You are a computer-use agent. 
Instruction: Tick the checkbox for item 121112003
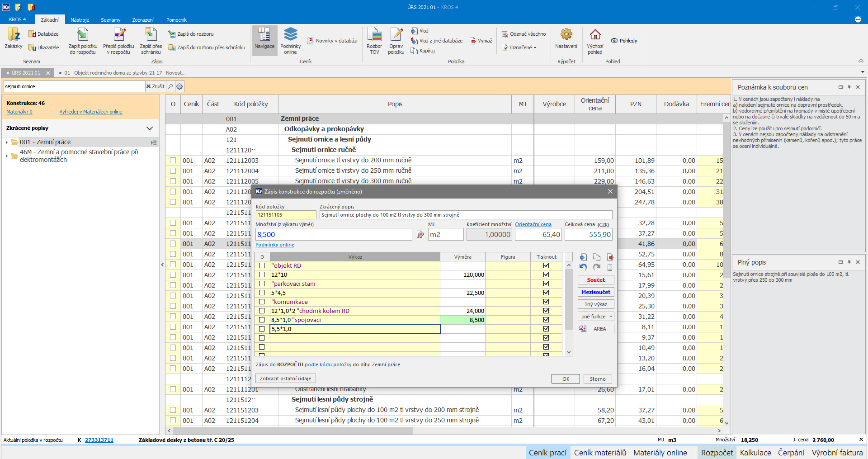[x=173, y=161]
